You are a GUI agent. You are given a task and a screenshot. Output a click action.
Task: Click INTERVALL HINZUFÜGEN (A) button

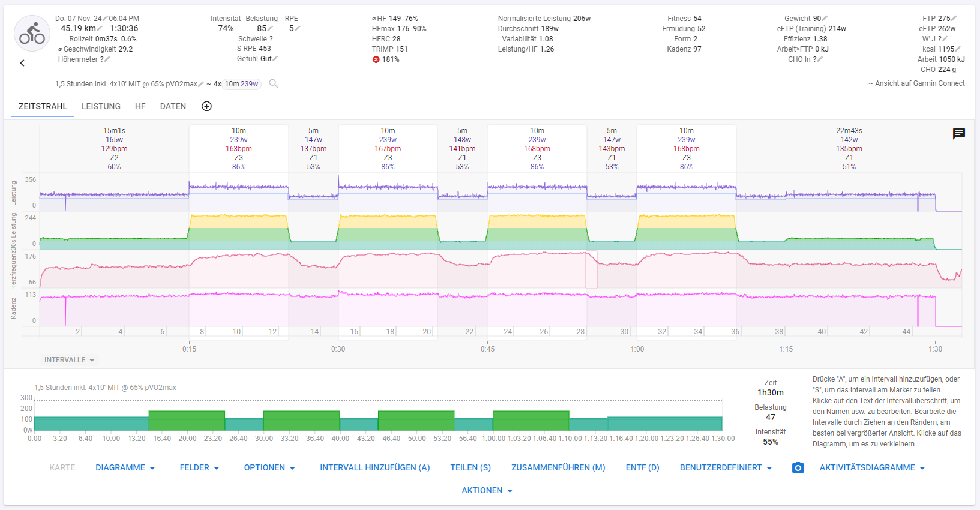(374, 467)
